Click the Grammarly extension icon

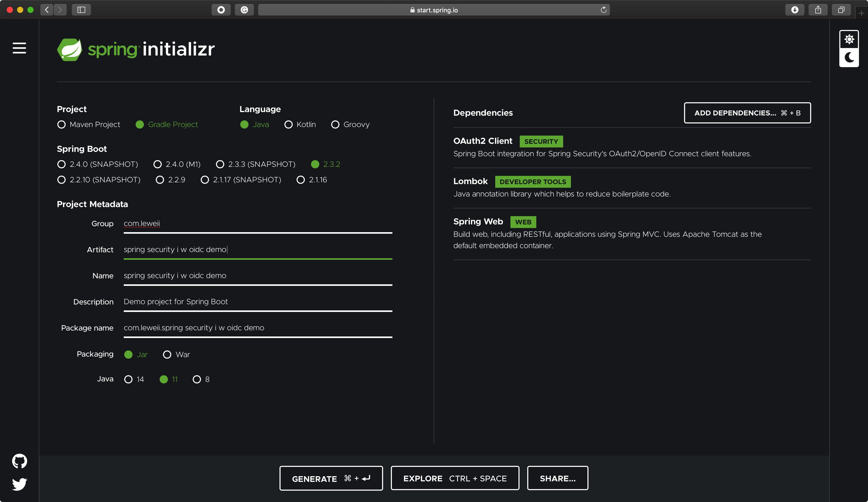[244, 10]
